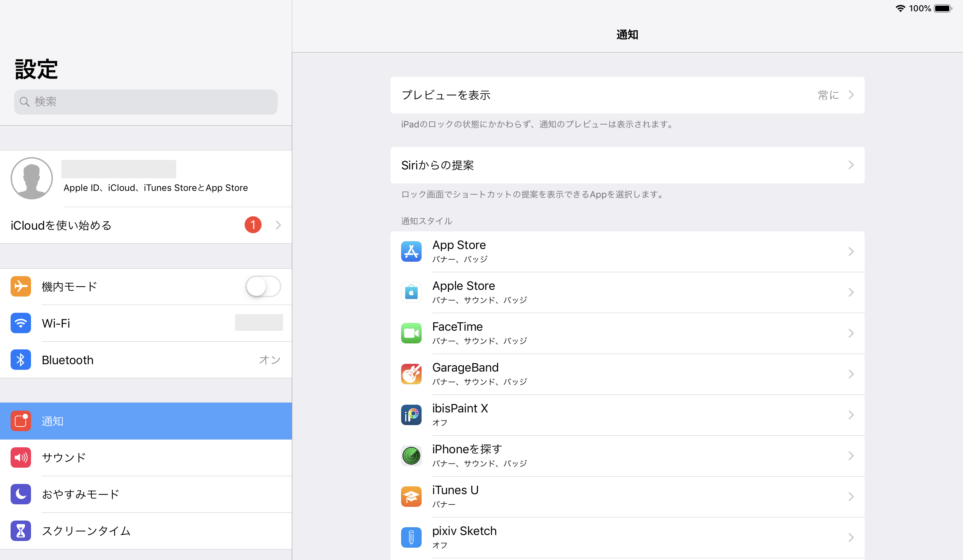963x560 pixels.
Task: Toggle the 機内モード switch
Action: pos(263,286)
